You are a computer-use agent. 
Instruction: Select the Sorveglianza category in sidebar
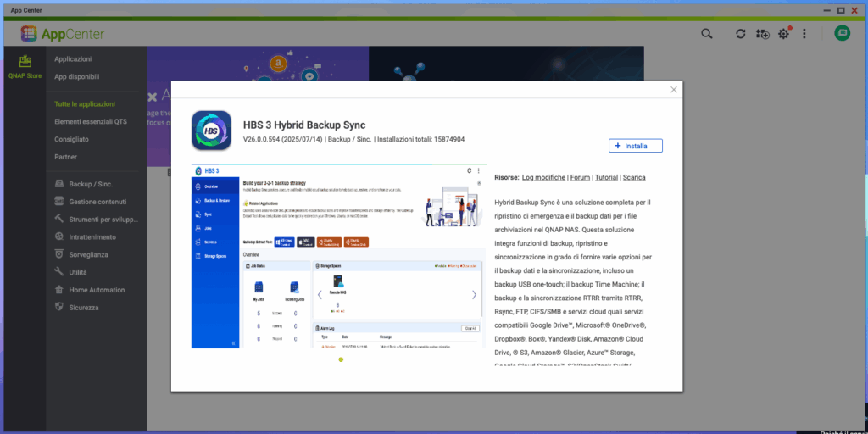point(89,254)
